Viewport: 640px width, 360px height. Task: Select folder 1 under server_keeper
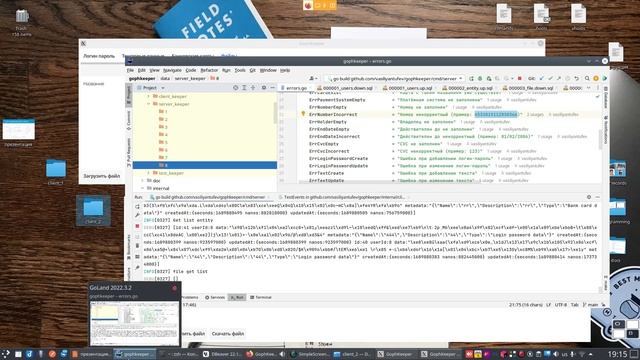163,111
